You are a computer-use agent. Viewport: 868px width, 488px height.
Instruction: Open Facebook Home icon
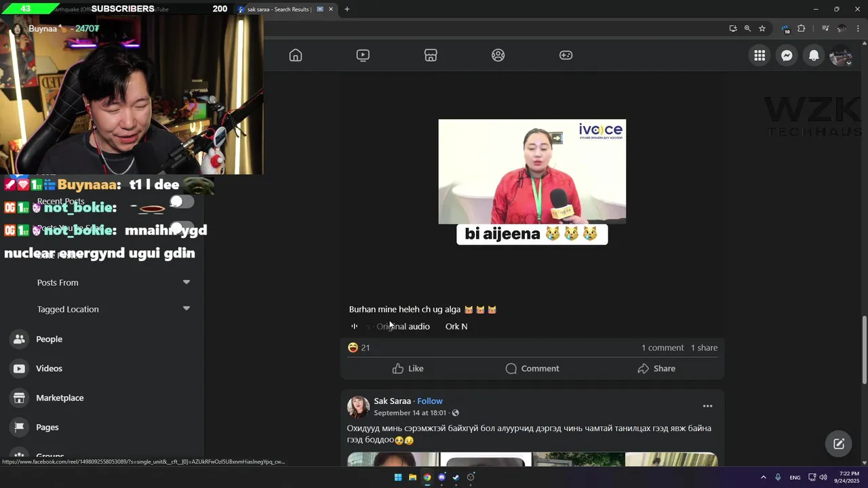click(296, 56)
